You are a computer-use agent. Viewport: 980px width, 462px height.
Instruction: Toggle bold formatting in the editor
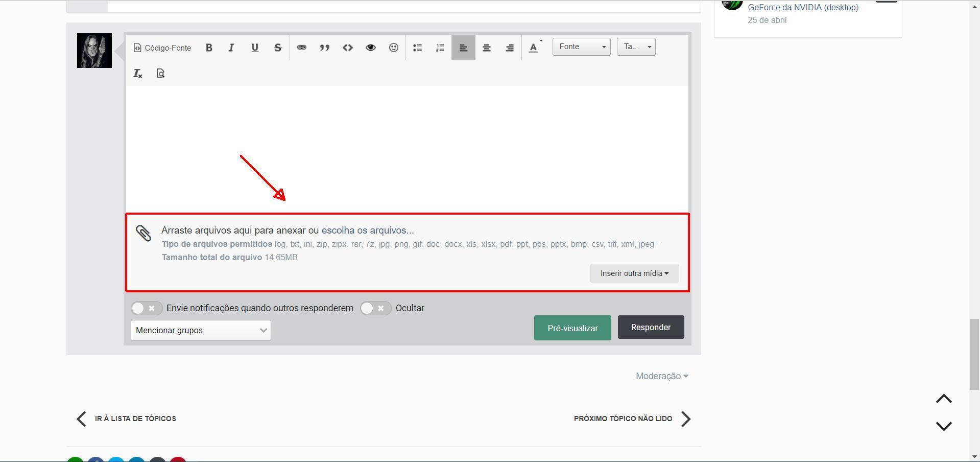pyautogui.click(x=209, y=48)
